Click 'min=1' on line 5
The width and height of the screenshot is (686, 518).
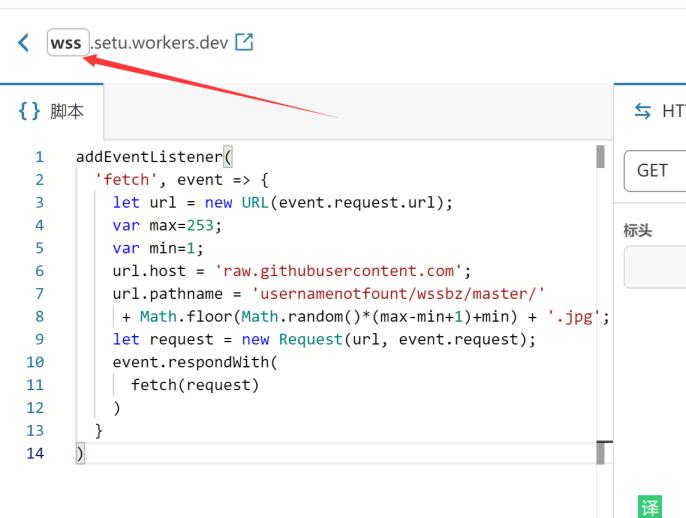coord(172,248)
